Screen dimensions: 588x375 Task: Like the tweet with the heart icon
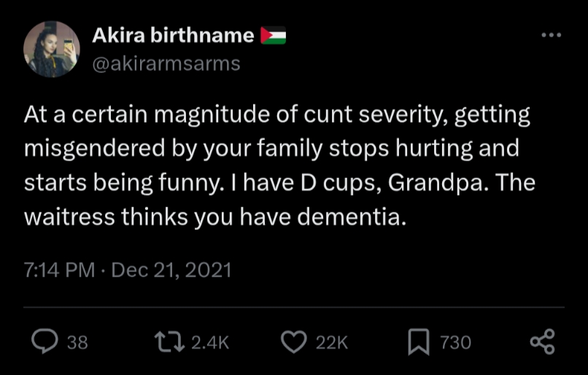[x=294, y=341]
